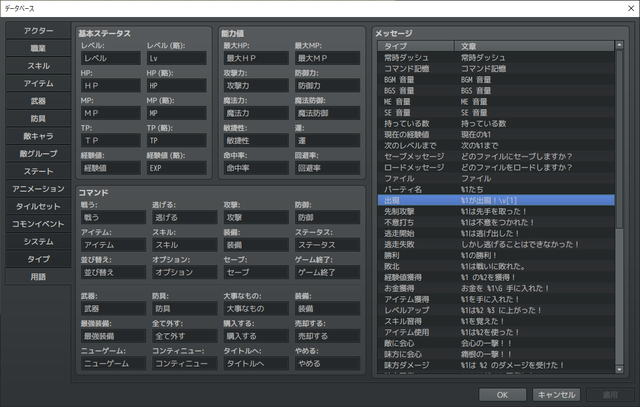The image size is (640, 407).
Task: Edit the 運 field
Action: pyautogui.click(x=327, y=140)
